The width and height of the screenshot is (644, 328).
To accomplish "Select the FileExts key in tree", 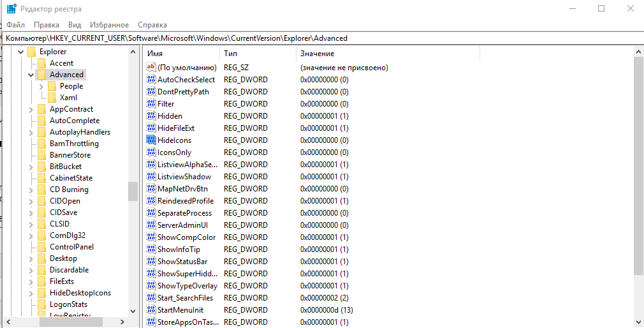I will (62, 281).
